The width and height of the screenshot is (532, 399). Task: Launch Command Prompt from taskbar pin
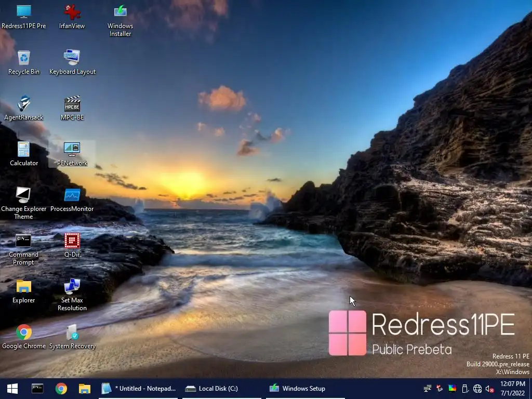tap(37, 389)
